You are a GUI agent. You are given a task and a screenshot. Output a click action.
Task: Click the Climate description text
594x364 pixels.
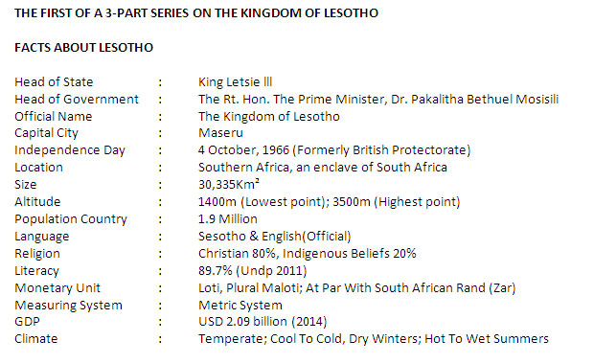(374, 339)
